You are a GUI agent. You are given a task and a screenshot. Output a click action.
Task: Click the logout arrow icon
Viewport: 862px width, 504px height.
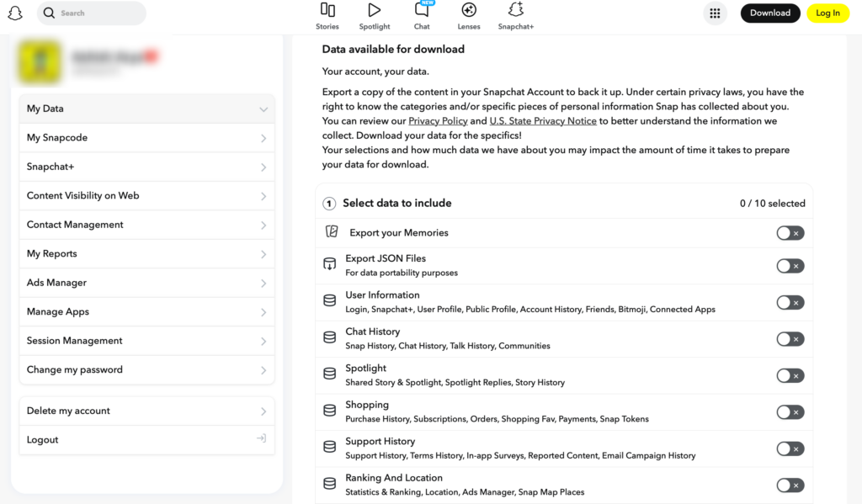(262, 438)
